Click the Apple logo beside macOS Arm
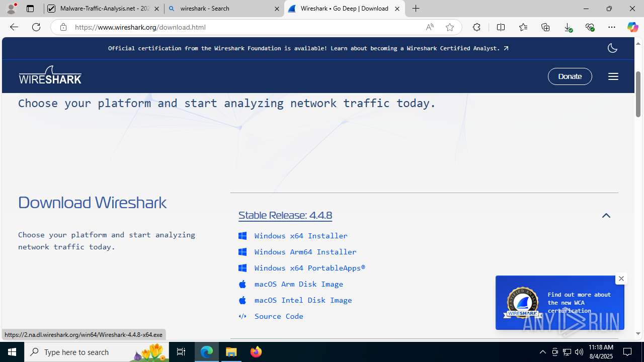The width and height of the screenshot is (644, 362). 243,284
